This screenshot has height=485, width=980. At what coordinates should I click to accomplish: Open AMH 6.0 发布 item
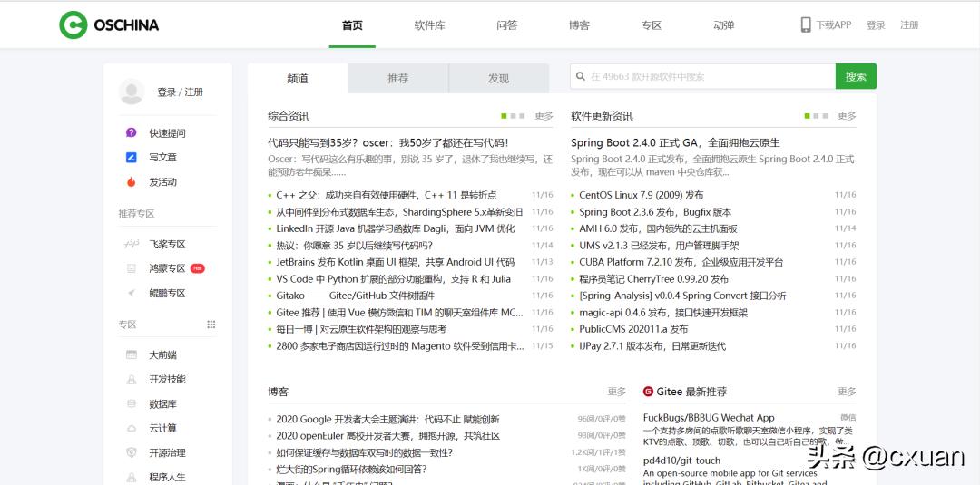[x=658, y=229]
